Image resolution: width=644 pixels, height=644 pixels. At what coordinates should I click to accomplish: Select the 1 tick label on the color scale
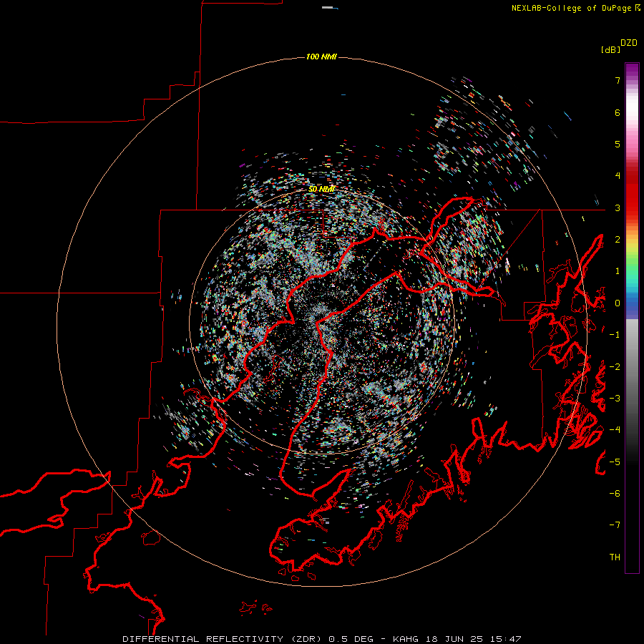tap(618, 271)
